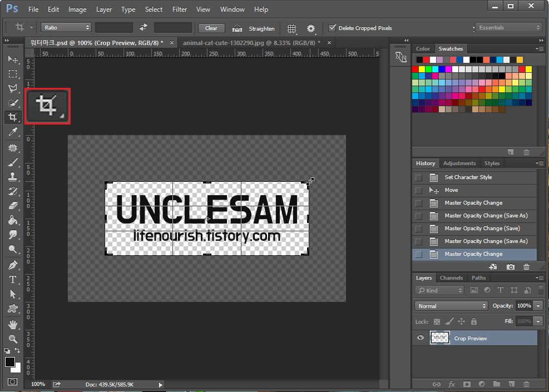Open the Essentials workspace dropdown

point(509,27)
